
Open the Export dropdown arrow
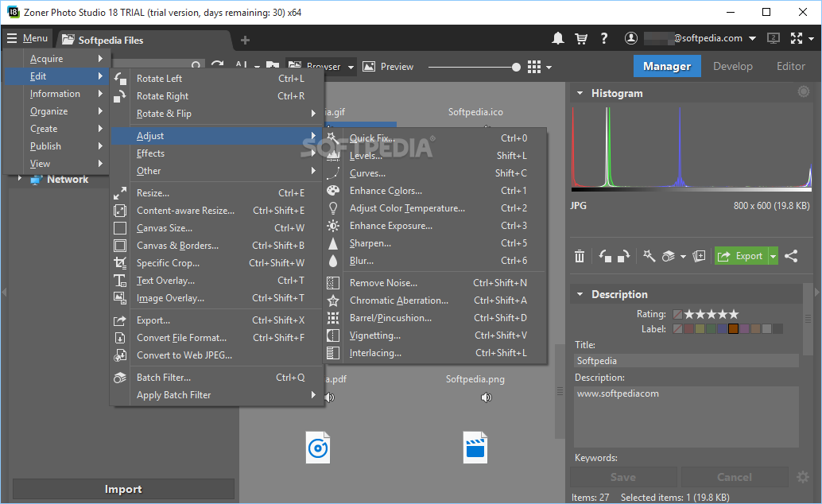[x=773, y=257]
